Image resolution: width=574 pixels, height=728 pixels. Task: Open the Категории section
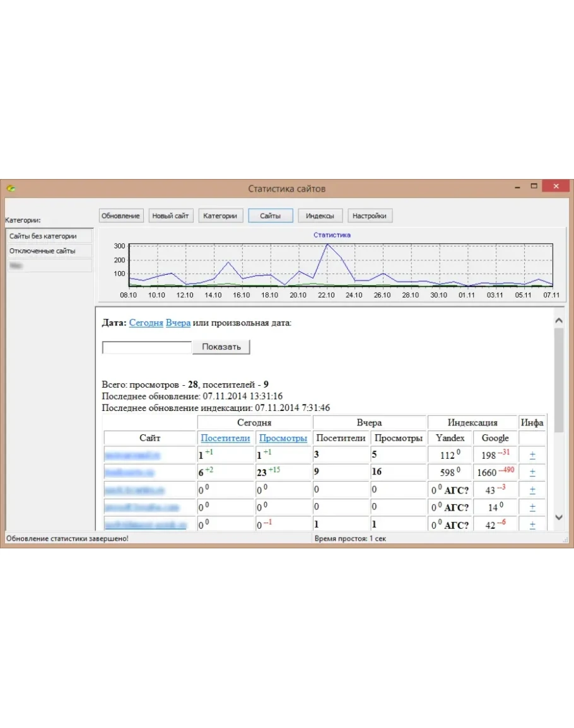pos(220,216)
